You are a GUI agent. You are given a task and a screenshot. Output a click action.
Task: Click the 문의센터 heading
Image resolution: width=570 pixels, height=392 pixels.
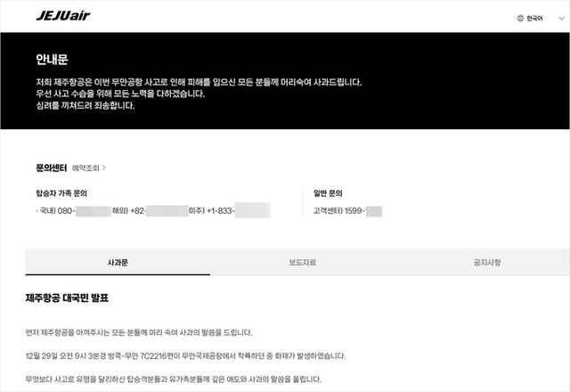pyautogui.click(x=52, y=167)
